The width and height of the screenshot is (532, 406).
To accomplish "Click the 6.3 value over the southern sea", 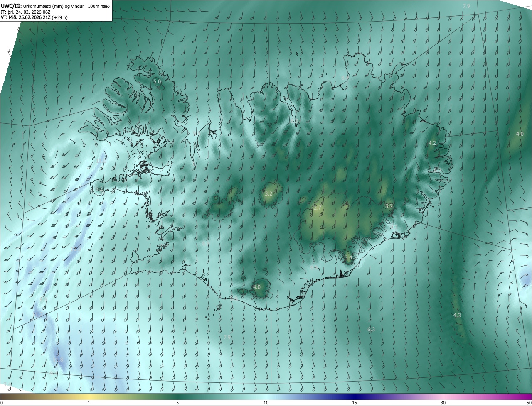I will coord(371,329).
